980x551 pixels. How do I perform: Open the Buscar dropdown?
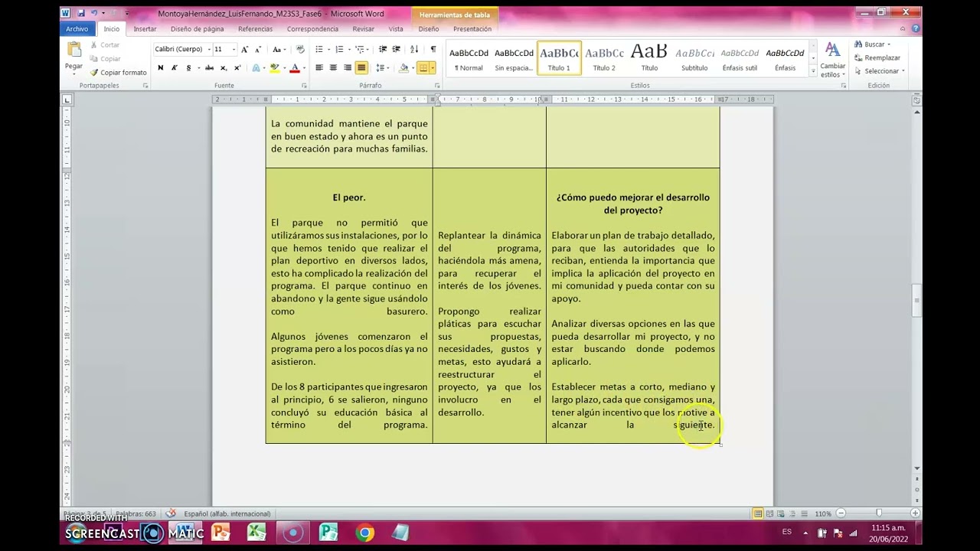pos(889,44)
